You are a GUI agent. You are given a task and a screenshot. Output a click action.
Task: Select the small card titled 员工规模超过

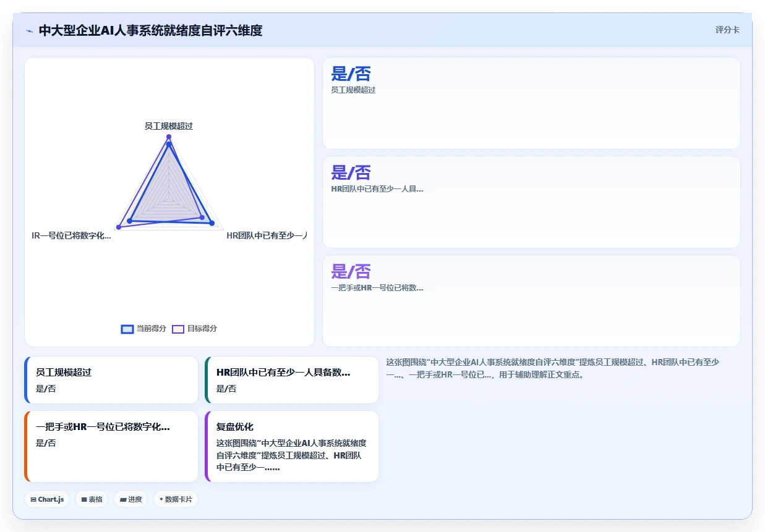[111, 380]
